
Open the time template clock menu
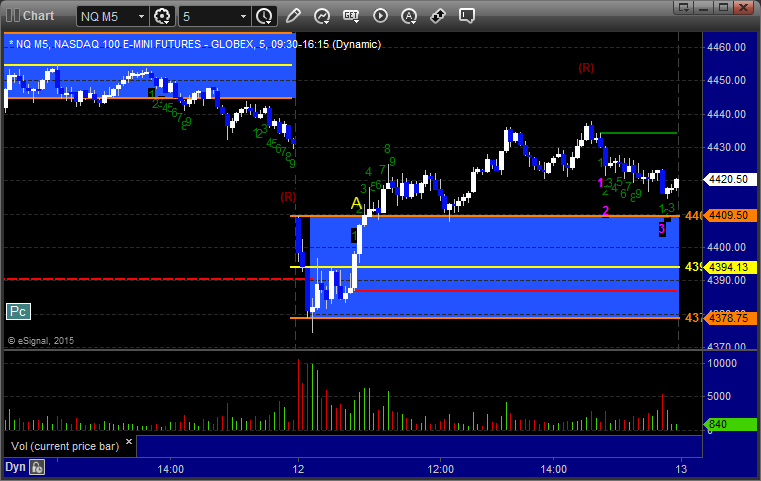click(264, 16)
